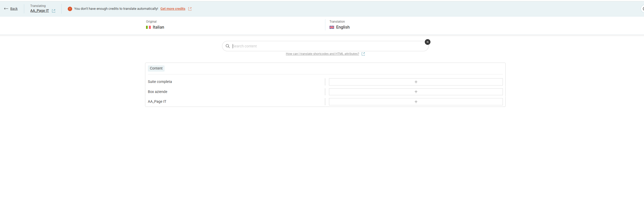Click the Back link text
644x206 pixels.
[x=14, y=9]
